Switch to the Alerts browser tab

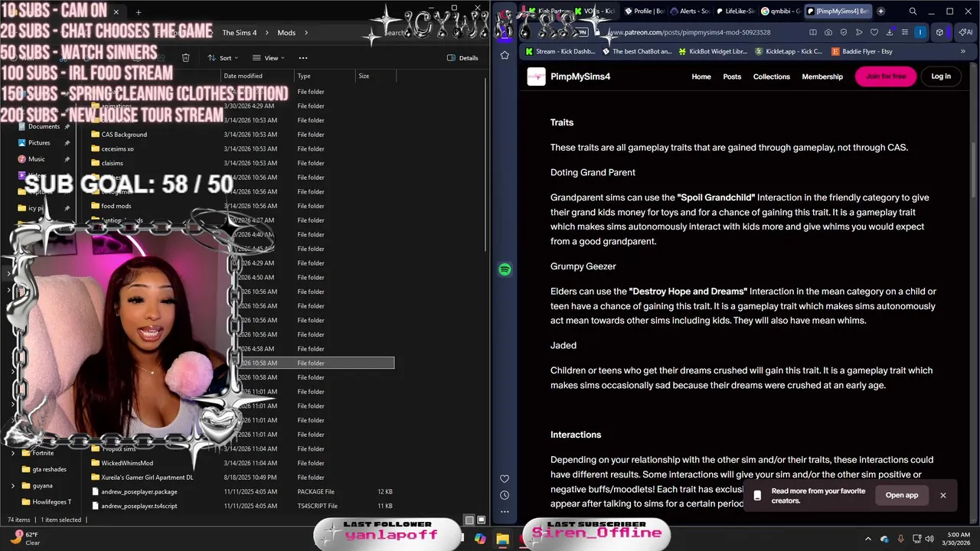click(689, 11)
